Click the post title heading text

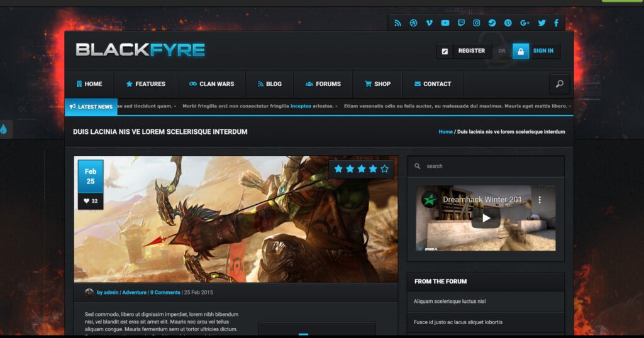[160, 132]
